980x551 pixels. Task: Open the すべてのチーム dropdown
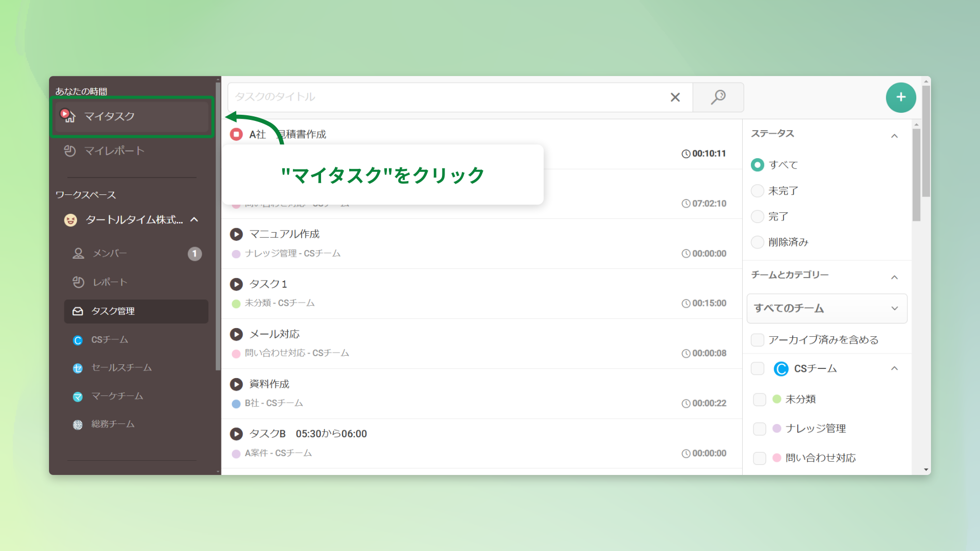pyautogui.click(x=826, y=308)
